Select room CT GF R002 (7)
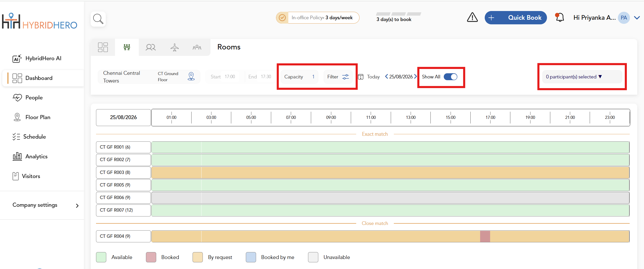Screen dimensions: 644x269 (123, 160)
